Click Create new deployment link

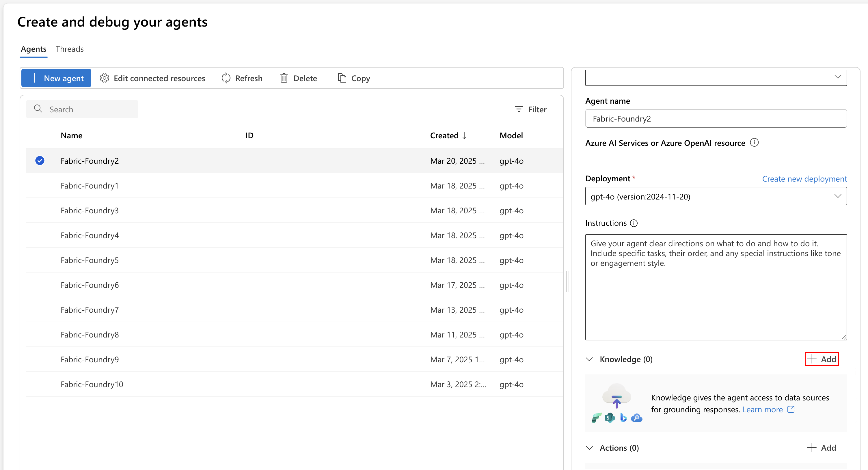(x=804, y=179)
